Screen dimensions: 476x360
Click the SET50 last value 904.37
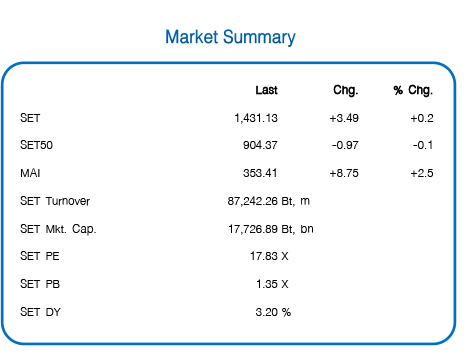[260, 145]
